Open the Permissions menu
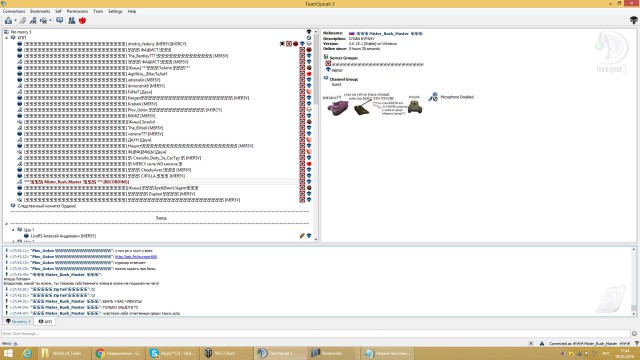The width and height of the screenshot is (640, 360). coord(77,11)
